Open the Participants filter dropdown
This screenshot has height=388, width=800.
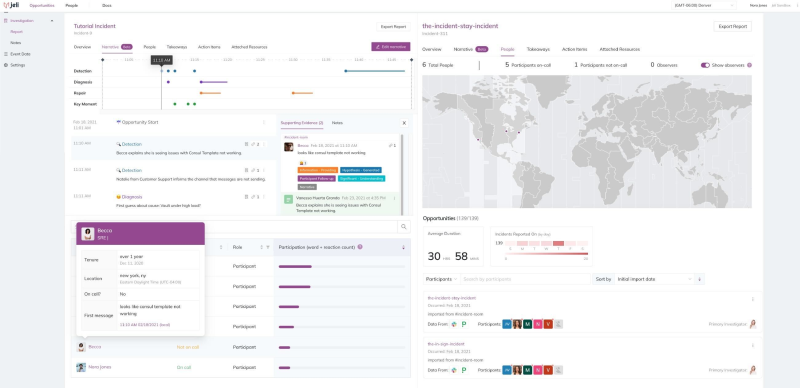click(x=442, y=279)
